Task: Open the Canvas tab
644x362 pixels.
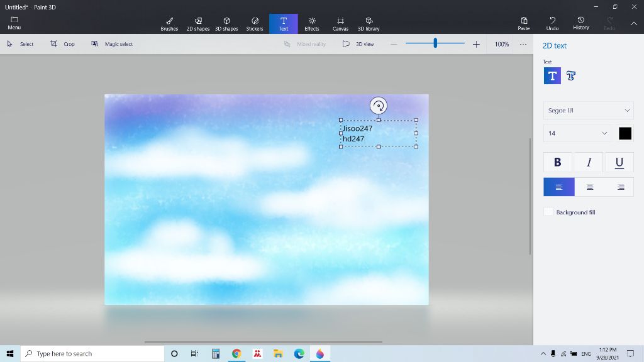Action: pos(340,24)
